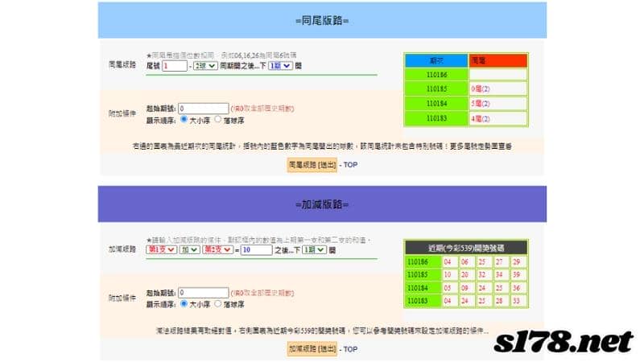Open the 第1支 dropdown
This screenshot has width=644, height=362.
[162, 249]
